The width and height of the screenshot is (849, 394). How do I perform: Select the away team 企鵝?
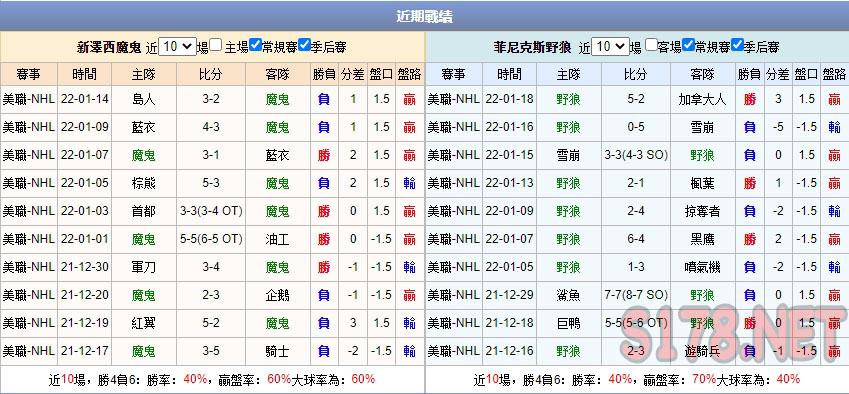(x=278, y=296)
